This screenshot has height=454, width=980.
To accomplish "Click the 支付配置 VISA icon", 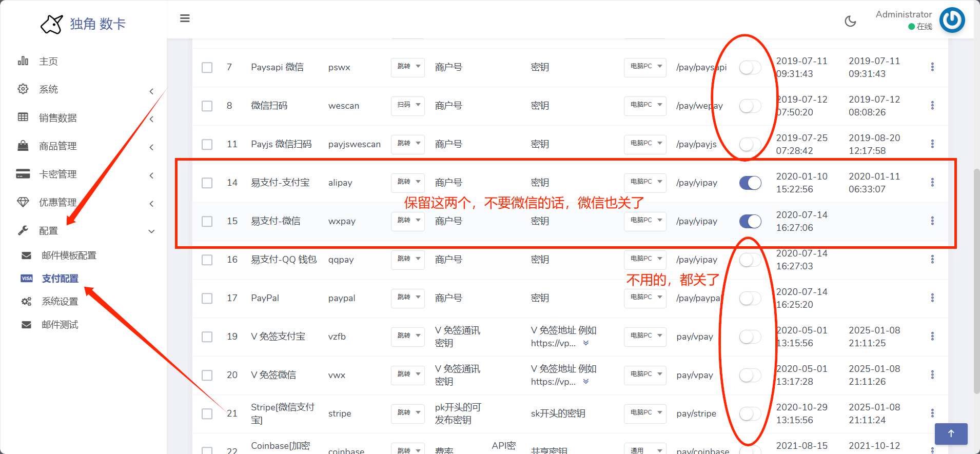I will click(x=26, y=279).
